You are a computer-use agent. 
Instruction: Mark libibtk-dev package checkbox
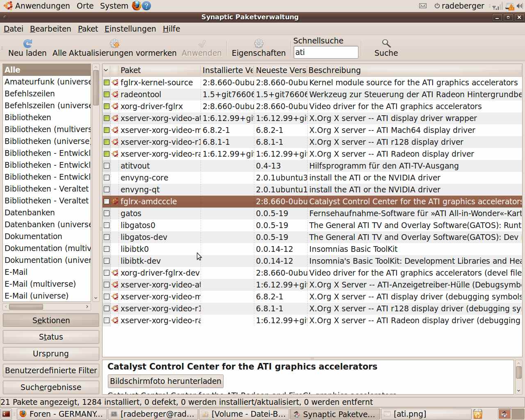(107, 261)
